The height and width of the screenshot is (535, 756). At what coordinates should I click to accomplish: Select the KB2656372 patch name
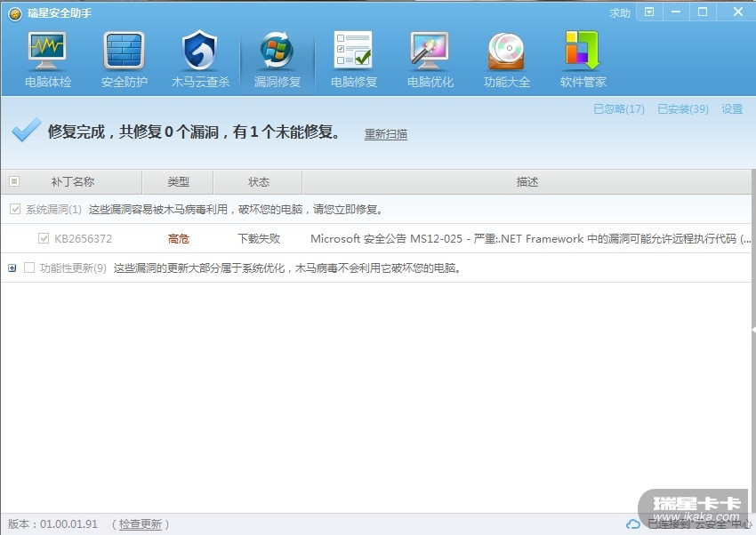click(83, 238)
